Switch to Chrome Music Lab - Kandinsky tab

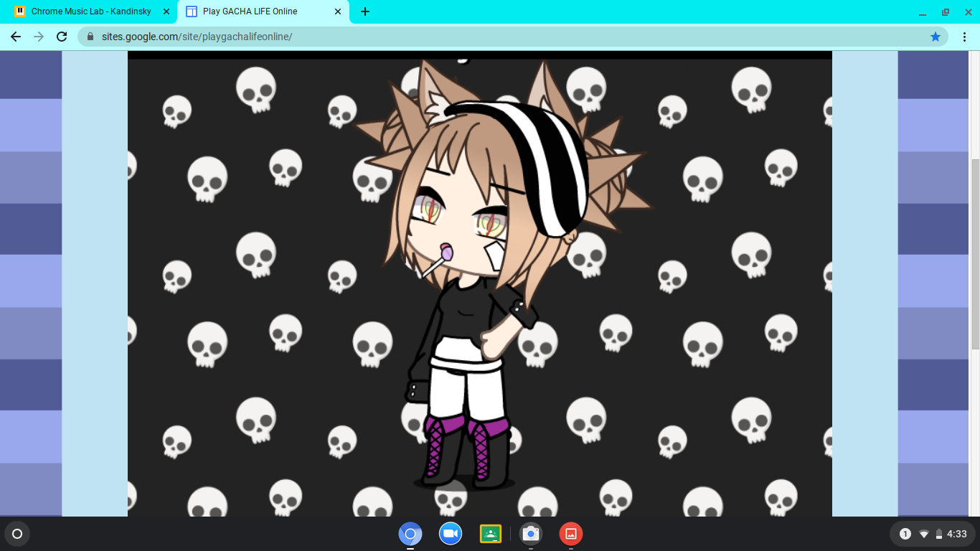click(x=90, y=11)
